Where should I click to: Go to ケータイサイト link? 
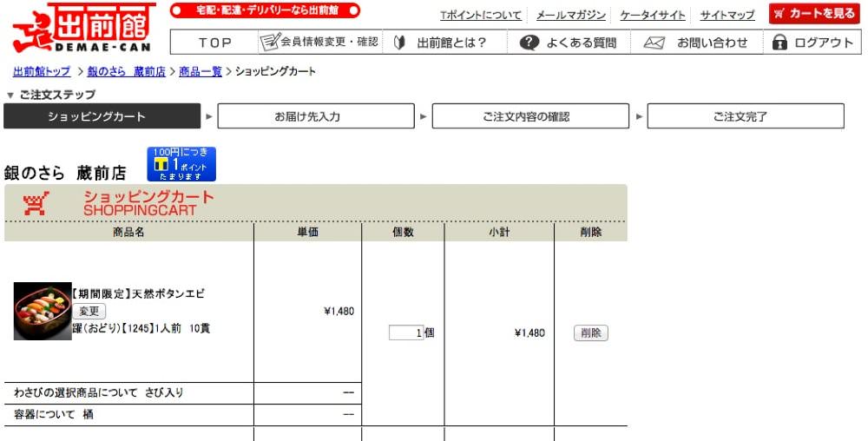tap(652, 16)
